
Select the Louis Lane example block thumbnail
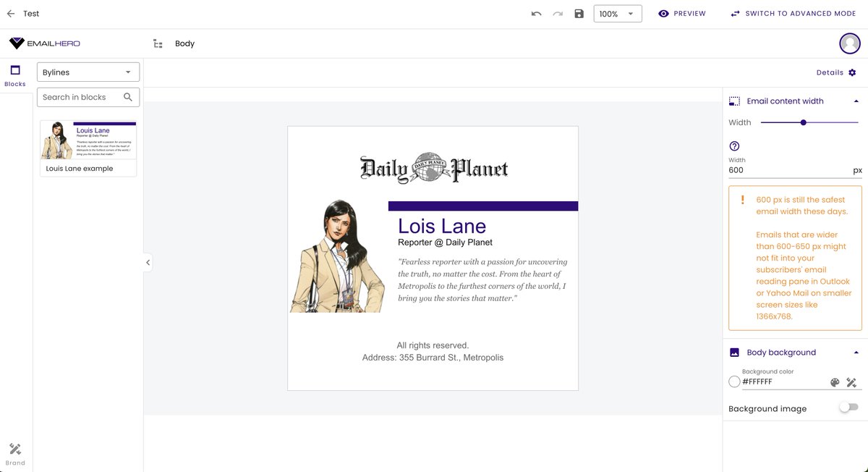tap(88, 148)
